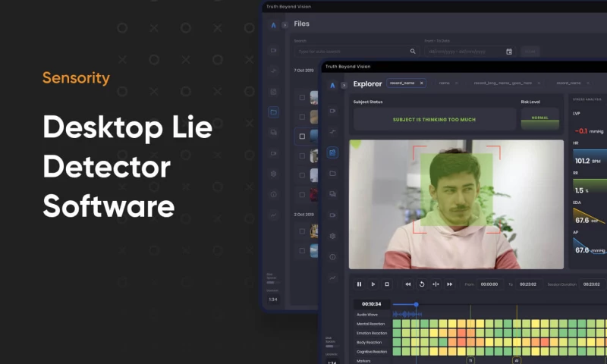Screen dimensions: 607x364
Task: Tick the checkbox in the highlighted Files row
Action: [302, 136]
